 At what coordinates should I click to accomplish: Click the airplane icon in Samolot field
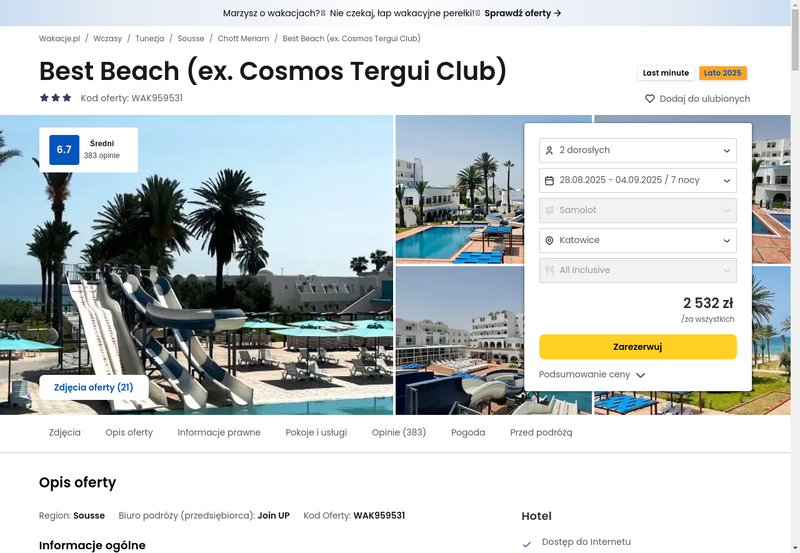pyautogui.click(x=549, y=210)
